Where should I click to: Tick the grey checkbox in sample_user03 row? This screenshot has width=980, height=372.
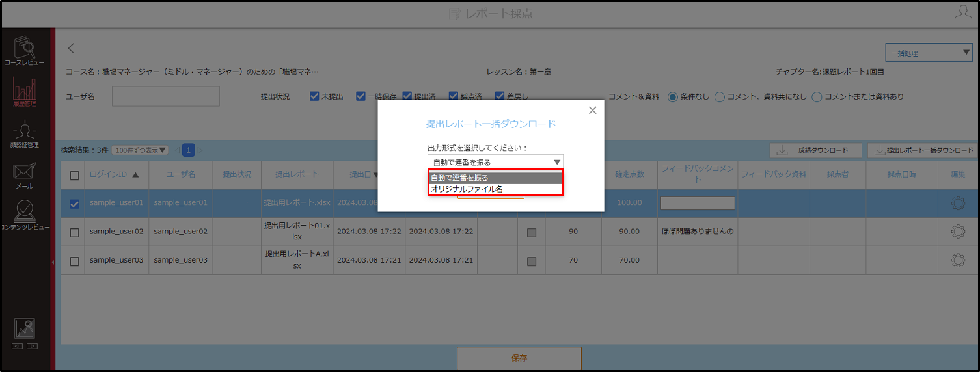pos(532,261)
